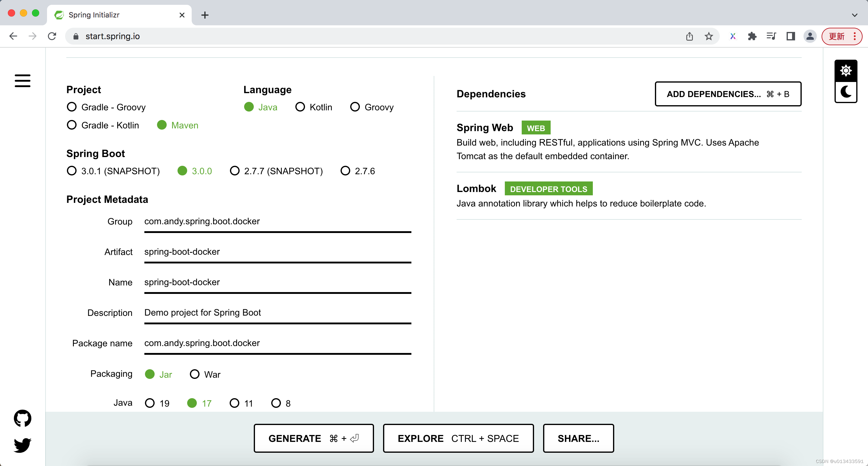Select Maven project type
The image size is (868, 466).
(x=178, y=125)
